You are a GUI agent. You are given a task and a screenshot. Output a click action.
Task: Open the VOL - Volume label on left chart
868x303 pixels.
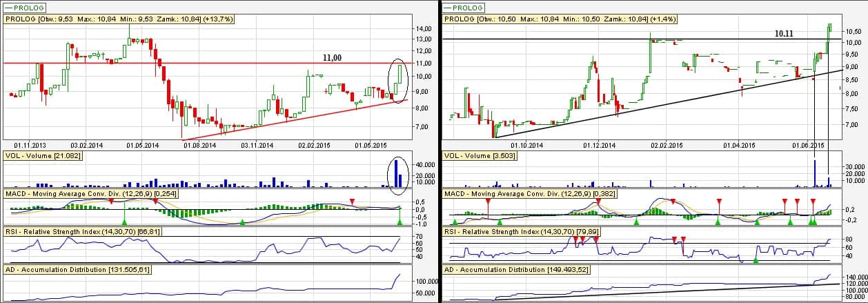[x=43, y=157]
